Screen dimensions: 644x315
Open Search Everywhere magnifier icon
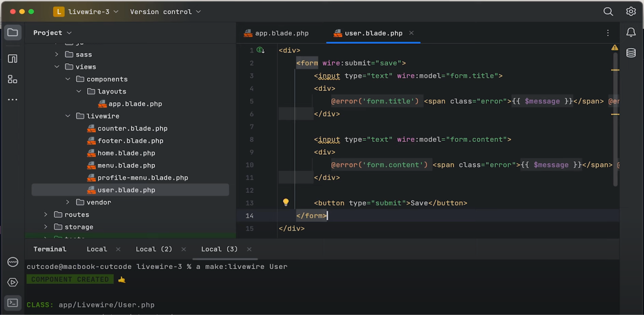(608, 12)
